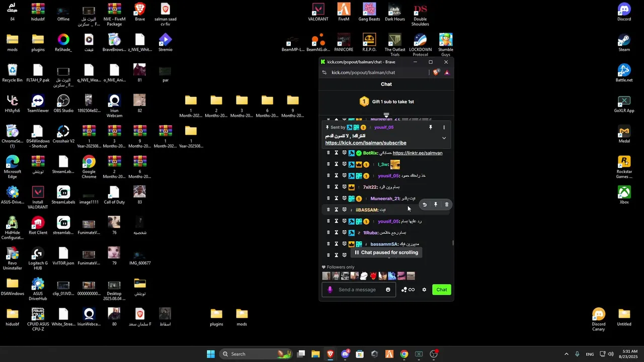Viewport: 644px width, 362px height.
Task: Pin iiBASSAM's message via hover toolbar
Action: coord(436,205)
